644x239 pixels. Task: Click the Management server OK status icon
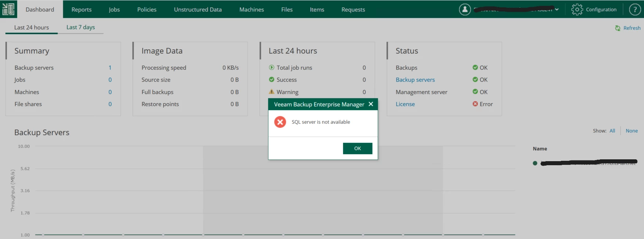point(475,92)
